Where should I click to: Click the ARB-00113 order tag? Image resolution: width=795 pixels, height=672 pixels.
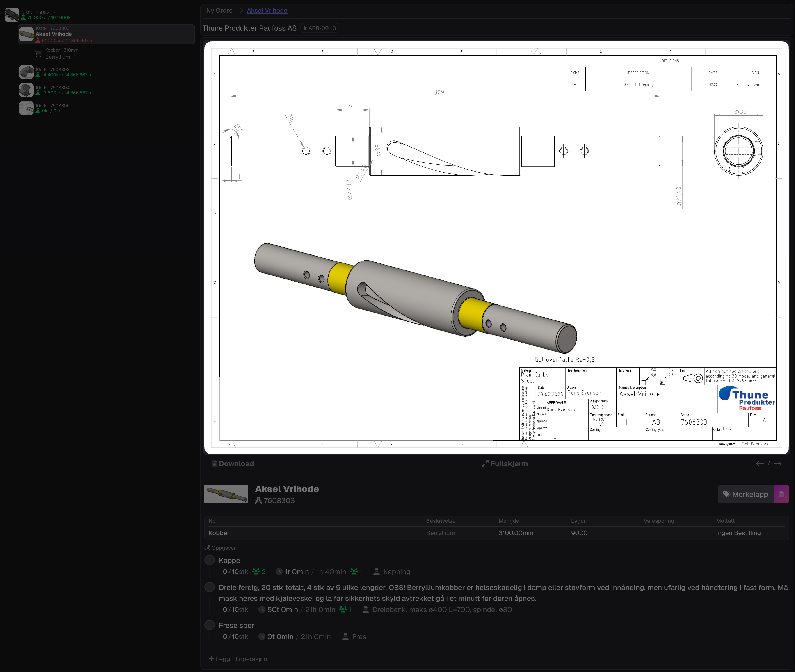point(319,28)
